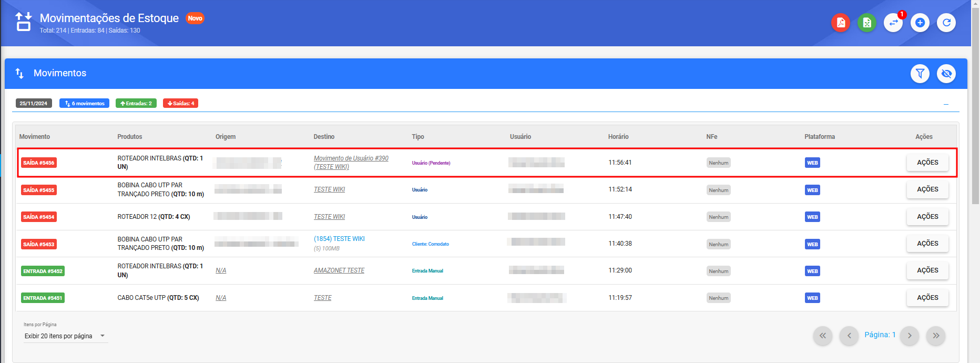The height and width of the screenshot is (363, 980).
Task: Go to the next page
Action: pyautogui.click(x=910, y=336)
